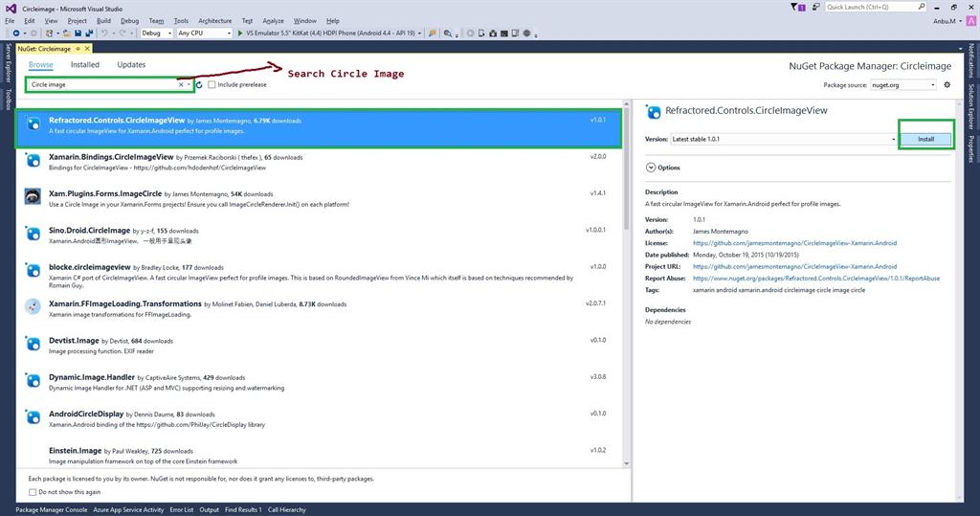Open the Analyze menu
Viewport: 980px width, 516px height.
coord(273,21)
